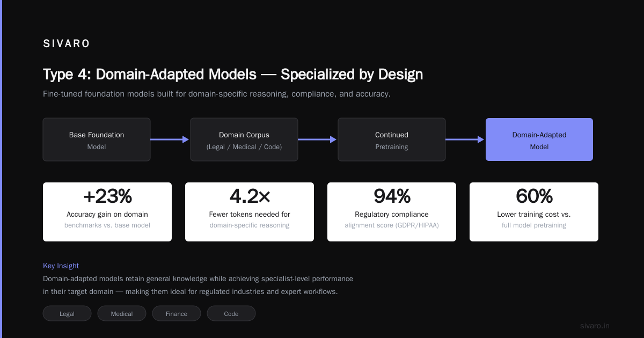Screen dimensions: 644x338
Task: Click the Key Insight heading
Action: pos(61,266)
